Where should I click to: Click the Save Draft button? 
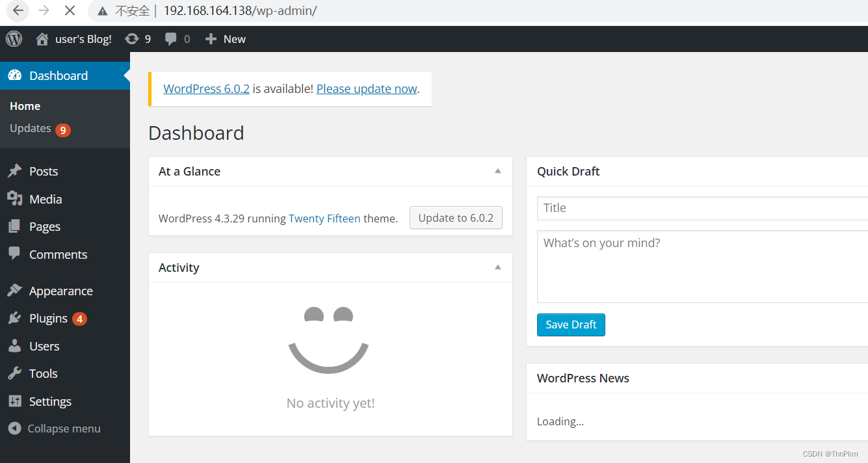tap(571, 324)
